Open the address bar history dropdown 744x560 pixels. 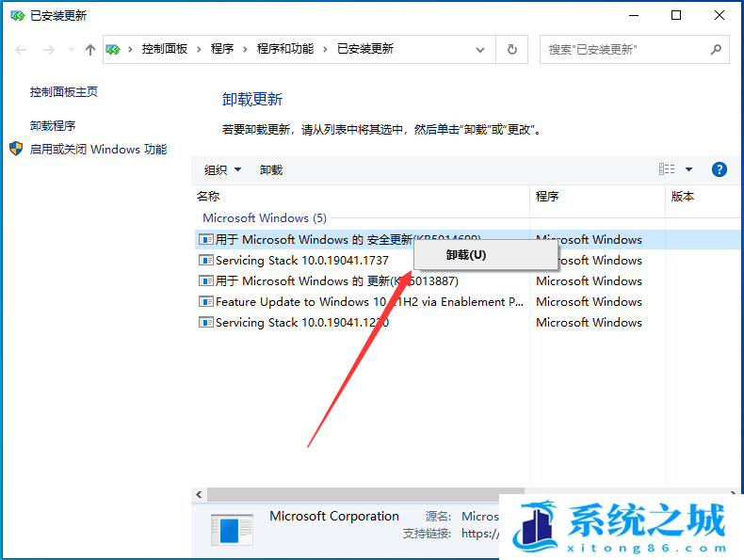coord(480,49)
